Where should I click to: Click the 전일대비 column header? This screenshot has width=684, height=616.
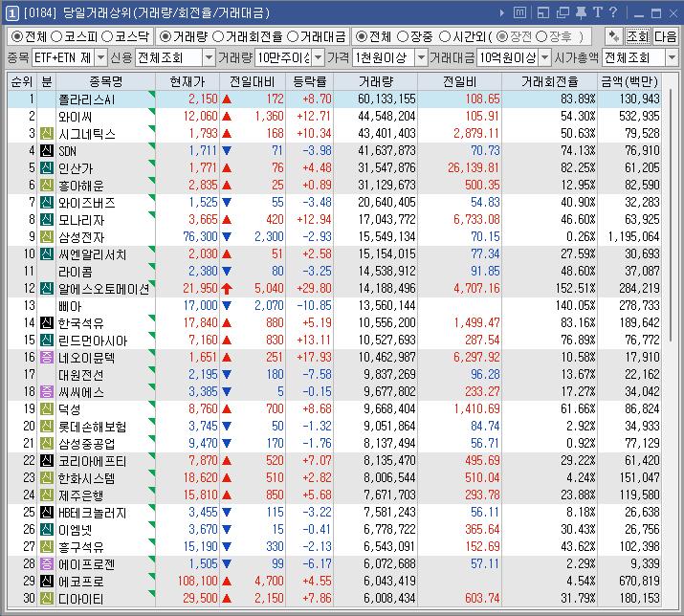[253, 81]
